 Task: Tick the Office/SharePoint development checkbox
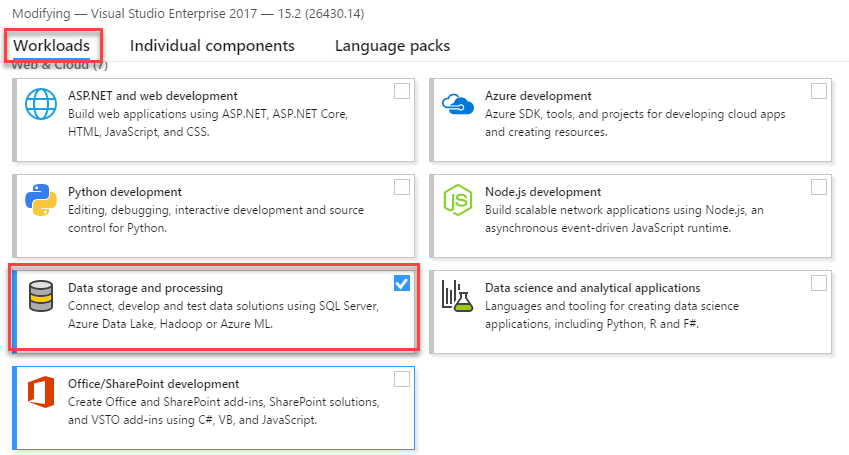402,379
